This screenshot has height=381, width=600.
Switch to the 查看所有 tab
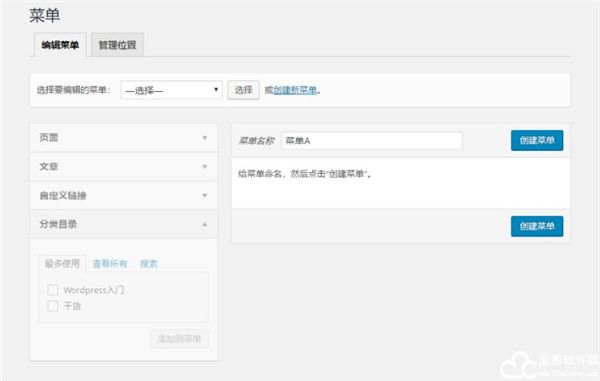point(110,264)
